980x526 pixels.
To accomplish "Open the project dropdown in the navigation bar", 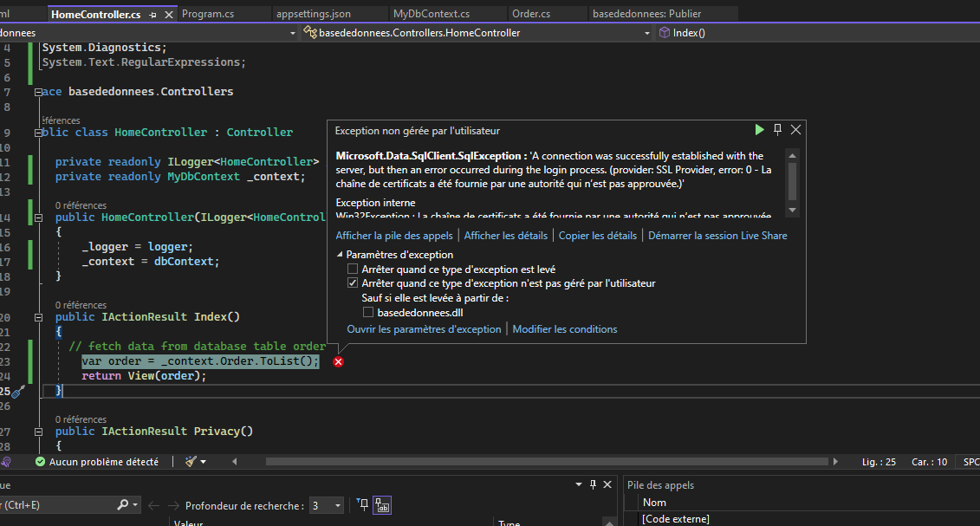I will coord(293,33).
